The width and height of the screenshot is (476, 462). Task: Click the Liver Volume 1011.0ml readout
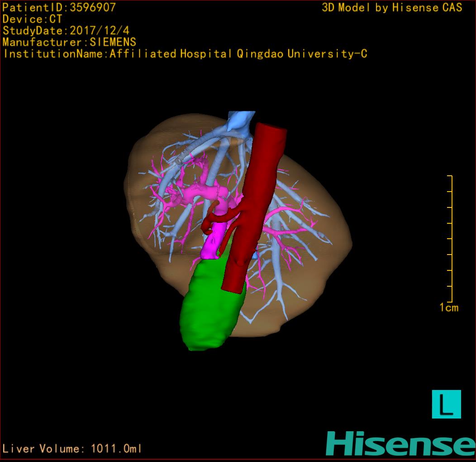click(x=72, y=449)
